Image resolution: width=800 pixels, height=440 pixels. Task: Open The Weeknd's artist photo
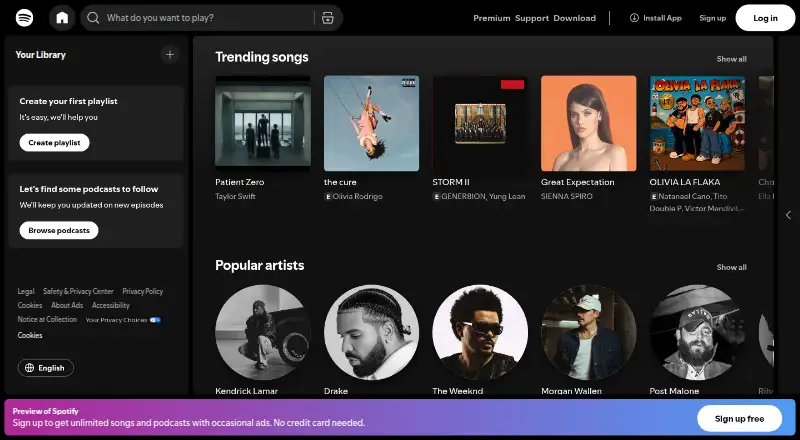click(x=480, y=332)
